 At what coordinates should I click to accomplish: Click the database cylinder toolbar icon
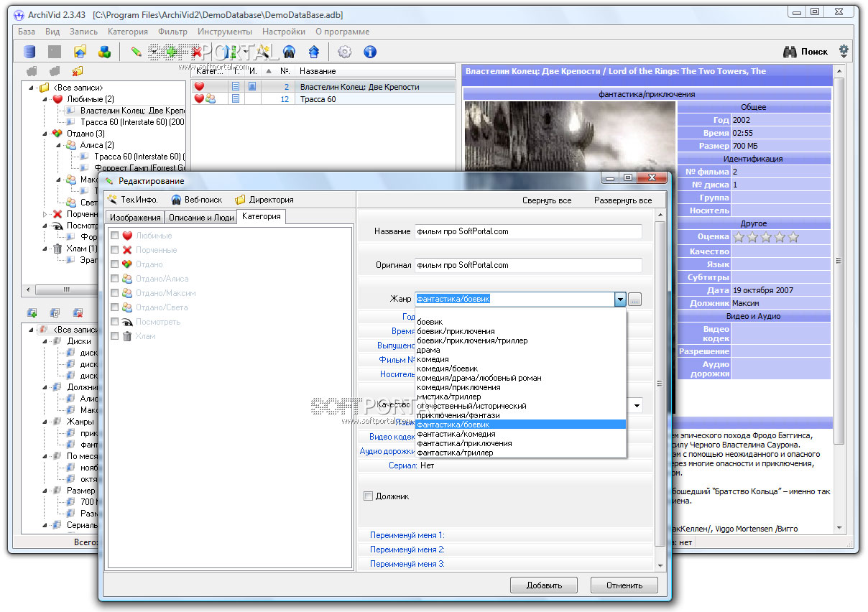coord(29,52)
